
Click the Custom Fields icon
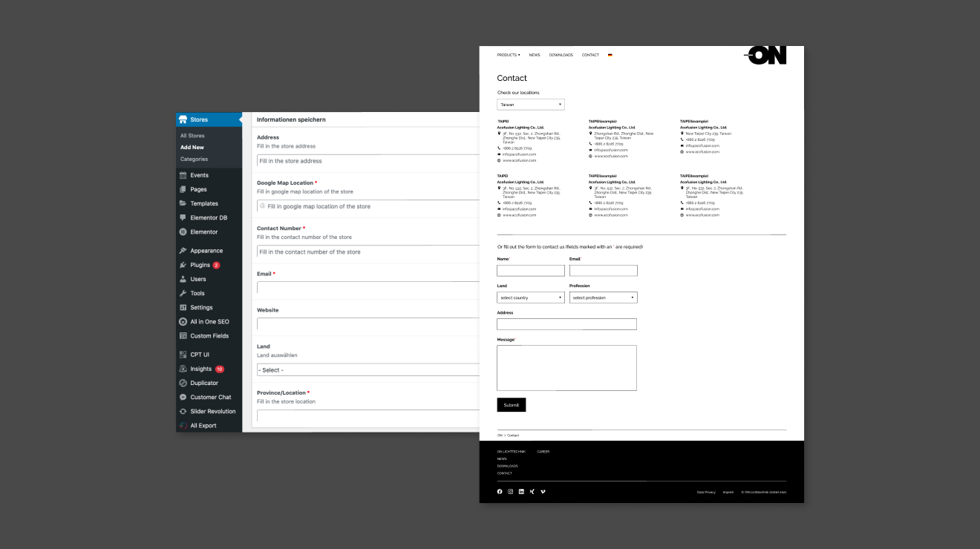pos(183,335)
